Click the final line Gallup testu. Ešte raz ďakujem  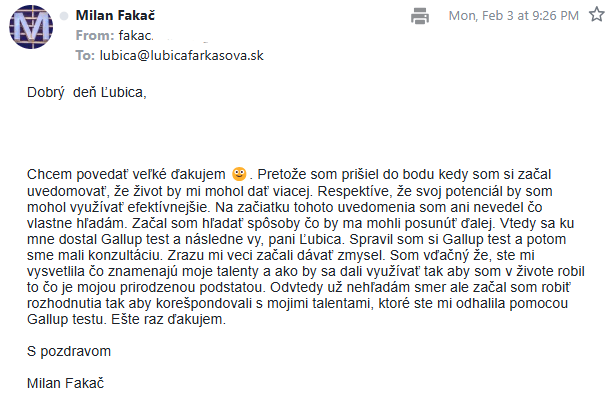pos(126,319)
